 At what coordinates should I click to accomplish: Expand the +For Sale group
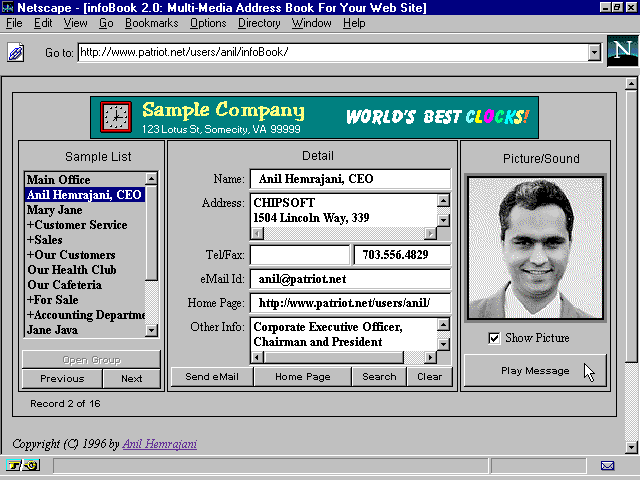[55, 300]
